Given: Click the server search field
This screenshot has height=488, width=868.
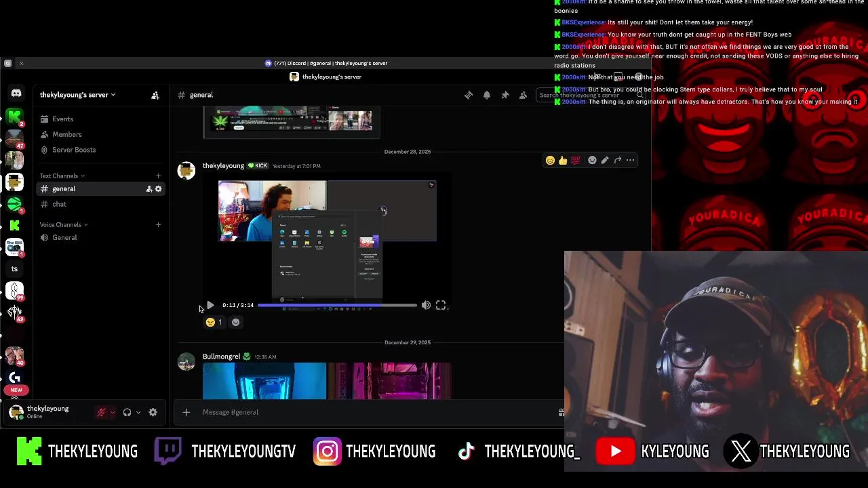Looking at the screenshot, I should (x=590, y=95).
